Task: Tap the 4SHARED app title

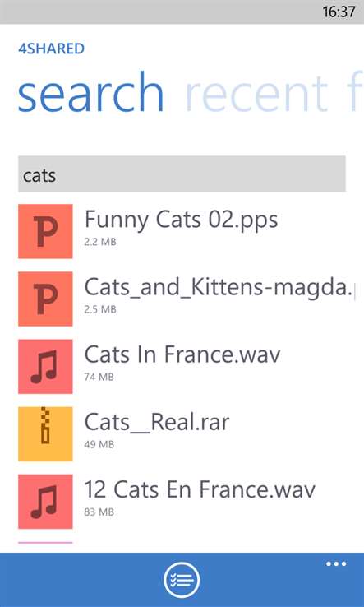Action: tap(52, 49)
